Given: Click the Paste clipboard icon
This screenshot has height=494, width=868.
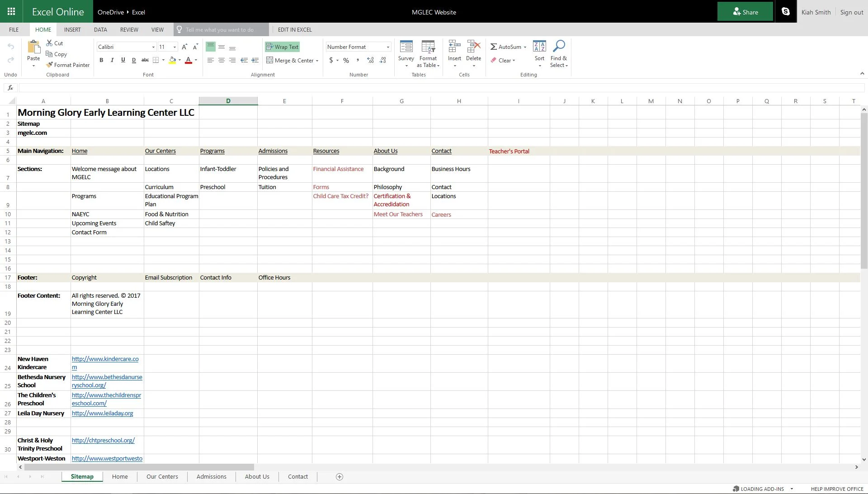Looking at the screenshot, I should click(x=33, y=47).
